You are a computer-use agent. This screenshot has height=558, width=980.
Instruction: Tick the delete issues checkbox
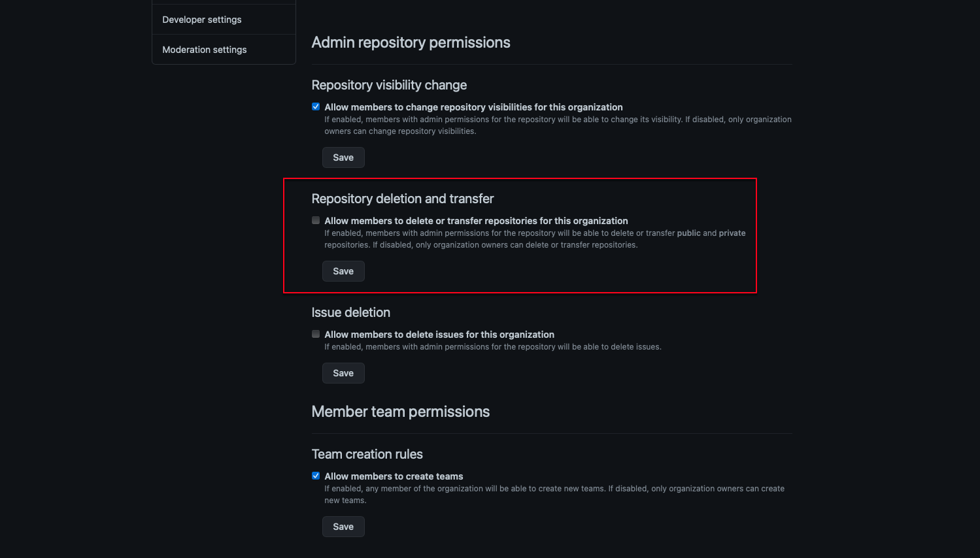click(316, 335)
